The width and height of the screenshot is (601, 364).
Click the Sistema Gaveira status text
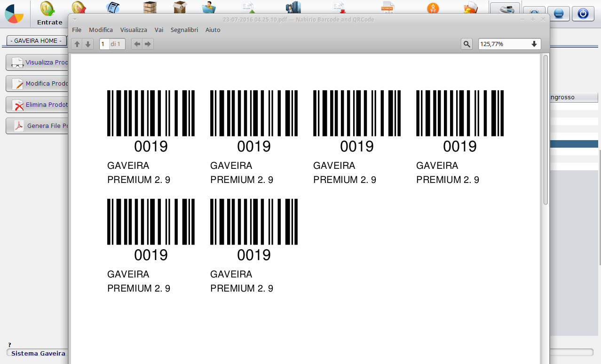[x=38, y=353]
